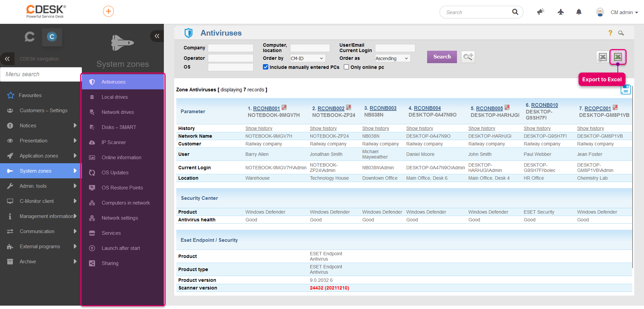Click the save floppy disk icon
644x309 pixels.
[x=626, y=89]
